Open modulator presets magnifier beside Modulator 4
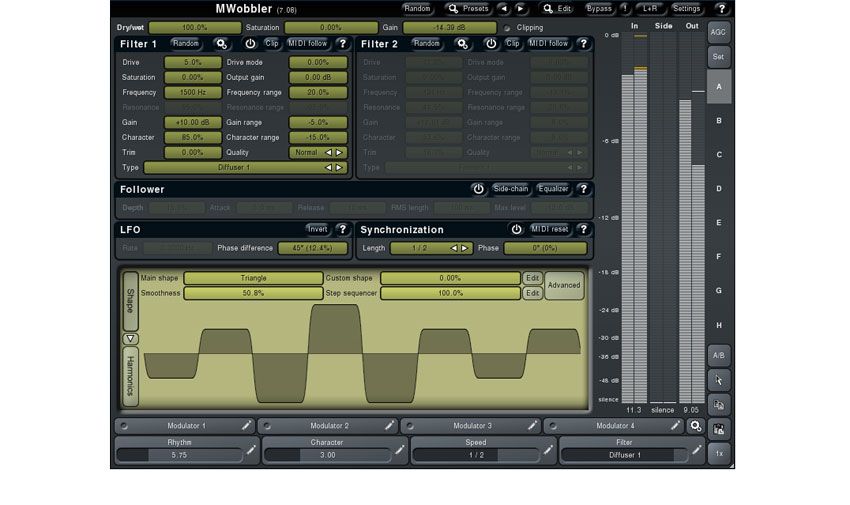The image size is (850, 505). [696, 426]
